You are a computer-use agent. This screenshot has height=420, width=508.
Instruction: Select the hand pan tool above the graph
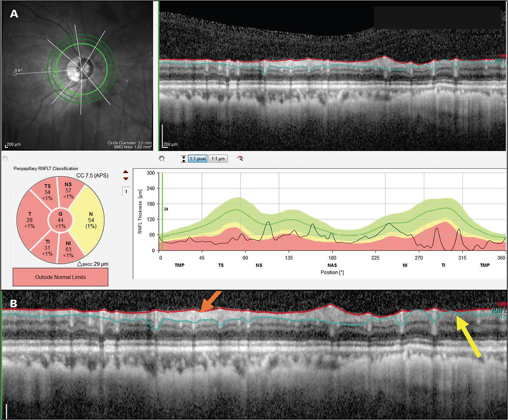162,158
